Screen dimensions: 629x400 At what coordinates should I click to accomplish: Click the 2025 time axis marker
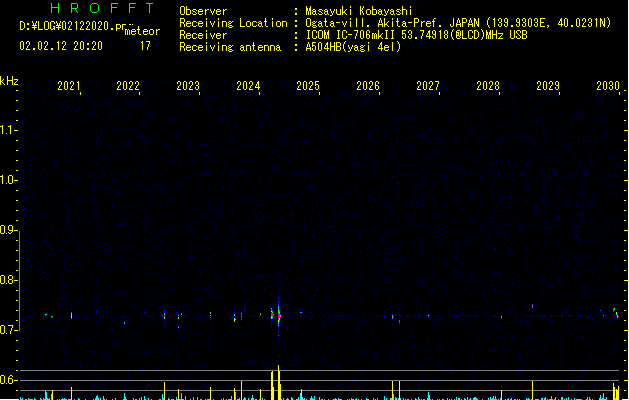[308, 85]
